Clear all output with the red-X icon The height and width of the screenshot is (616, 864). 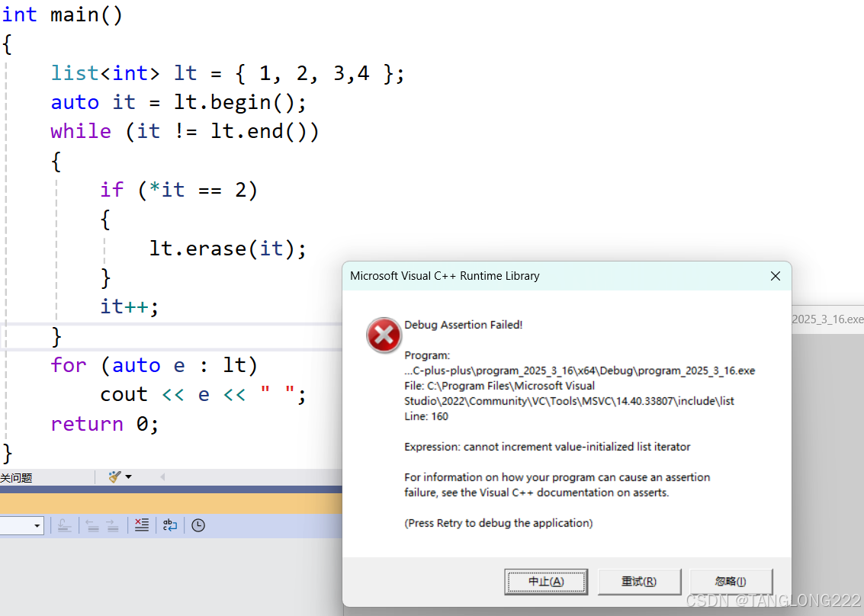[142, 525]
